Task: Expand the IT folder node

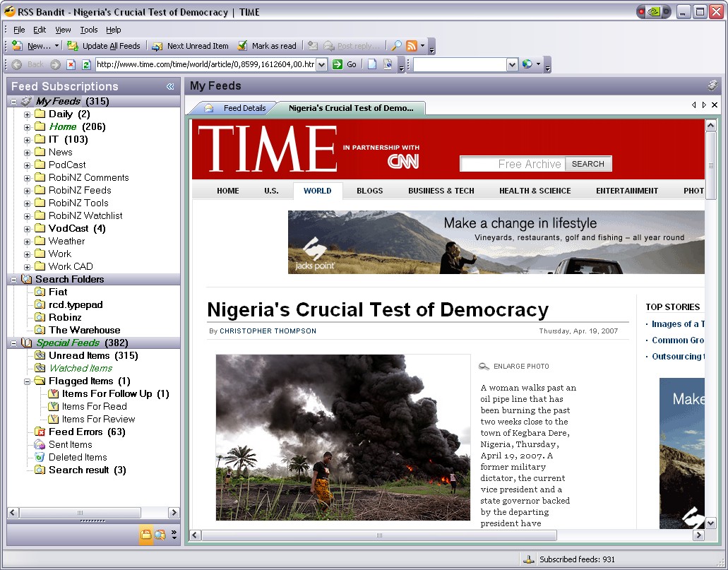Action: (x=28, y=140)
